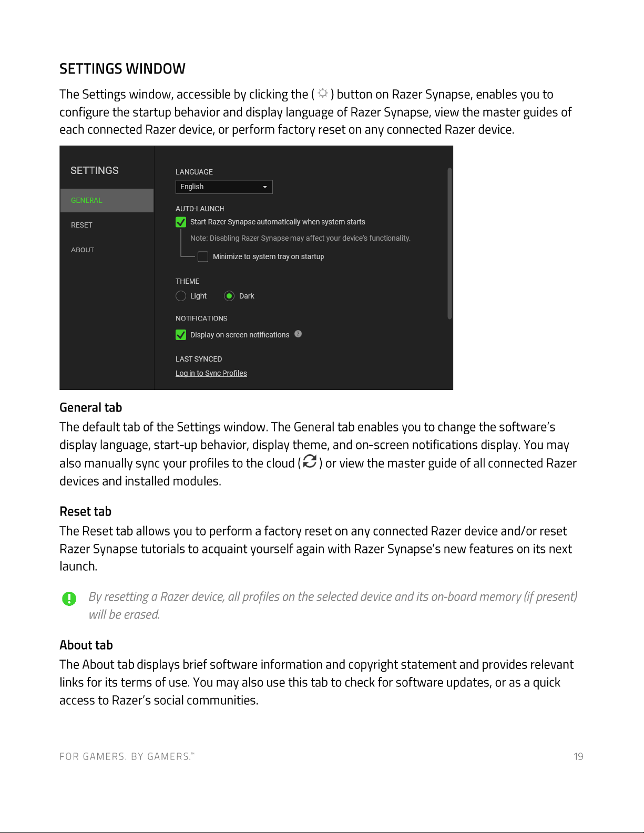This screenshot has width=644, height=833.
Task: Click the SETTINGS panel title
Action: (x=95, y=170)
